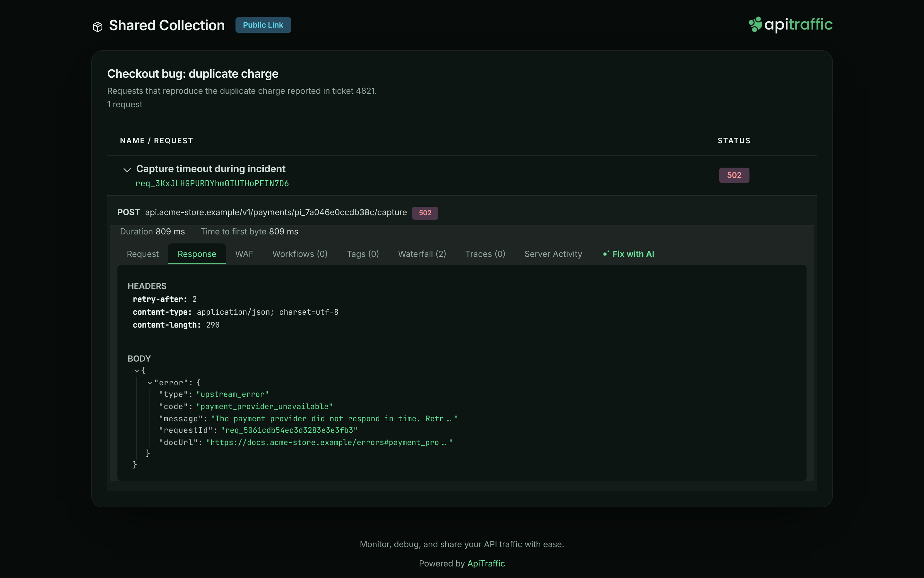Viewport: 924px width, 578px height.
Task: Click the Public Link badge
Action: click(263, 25)
